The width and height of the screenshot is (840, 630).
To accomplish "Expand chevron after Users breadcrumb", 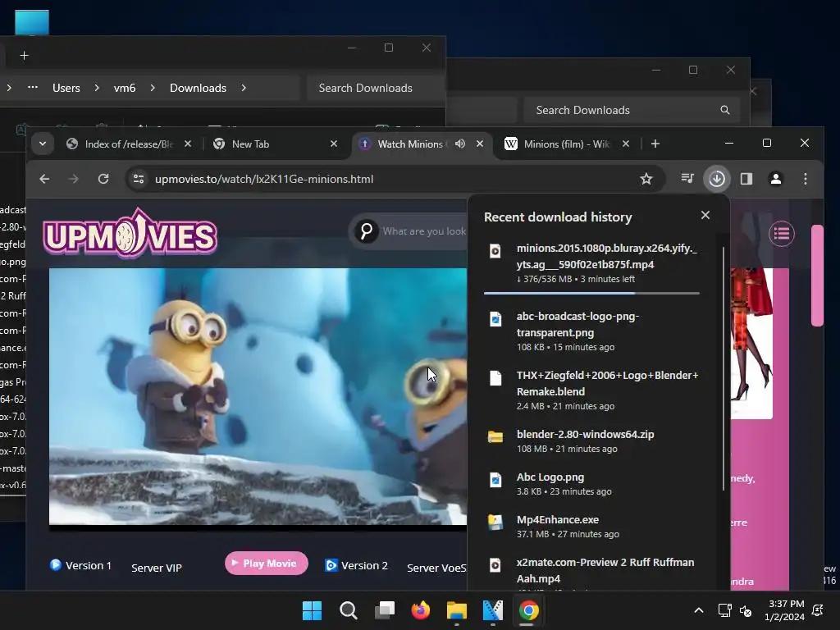I will [97, 88].
